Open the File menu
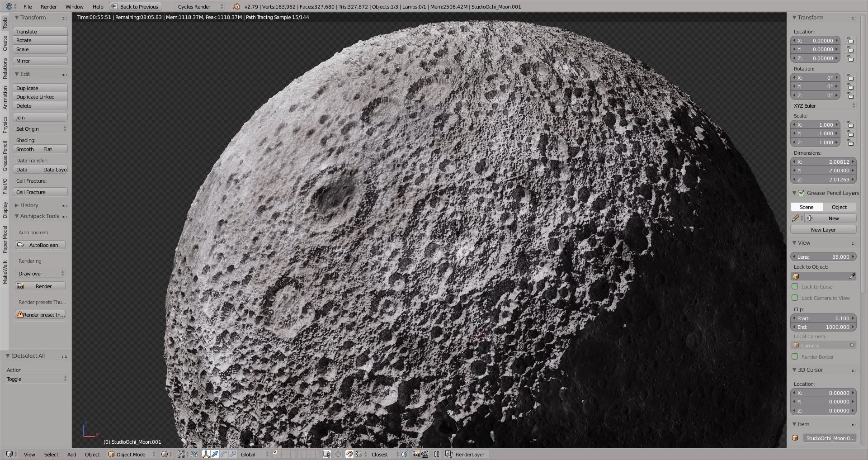This screenshot has width=868, height=460. tap(28, 6)
